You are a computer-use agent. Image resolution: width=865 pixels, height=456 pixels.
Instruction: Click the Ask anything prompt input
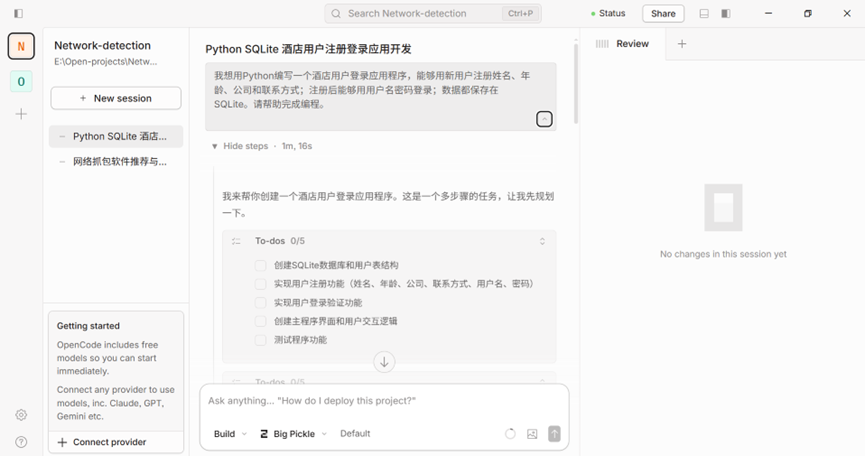pyautogui.click(x=384, y=401)
